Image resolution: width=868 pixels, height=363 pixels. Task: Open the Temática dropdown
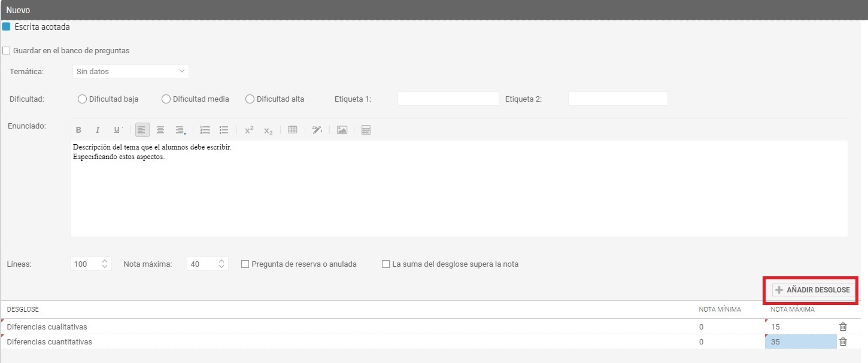click(130, 71)
